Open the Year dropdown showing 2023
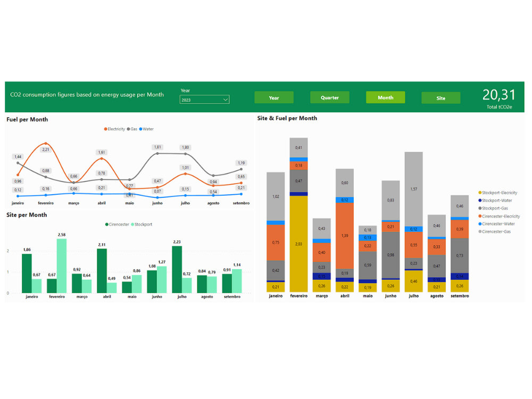This screenshot has width=532, height=399. click(x=204, y=99)
